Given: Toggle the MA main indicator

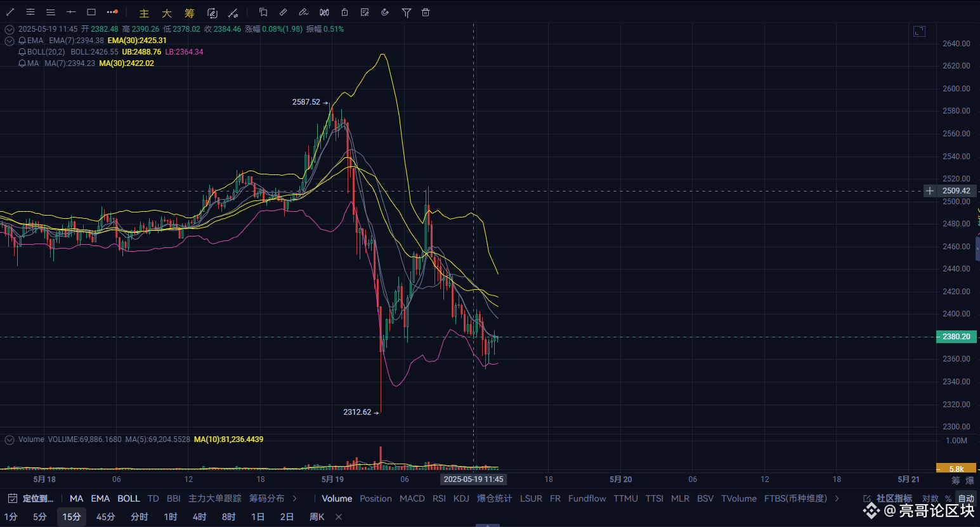Looking at the screenshot, I should (x=76, y=498).
